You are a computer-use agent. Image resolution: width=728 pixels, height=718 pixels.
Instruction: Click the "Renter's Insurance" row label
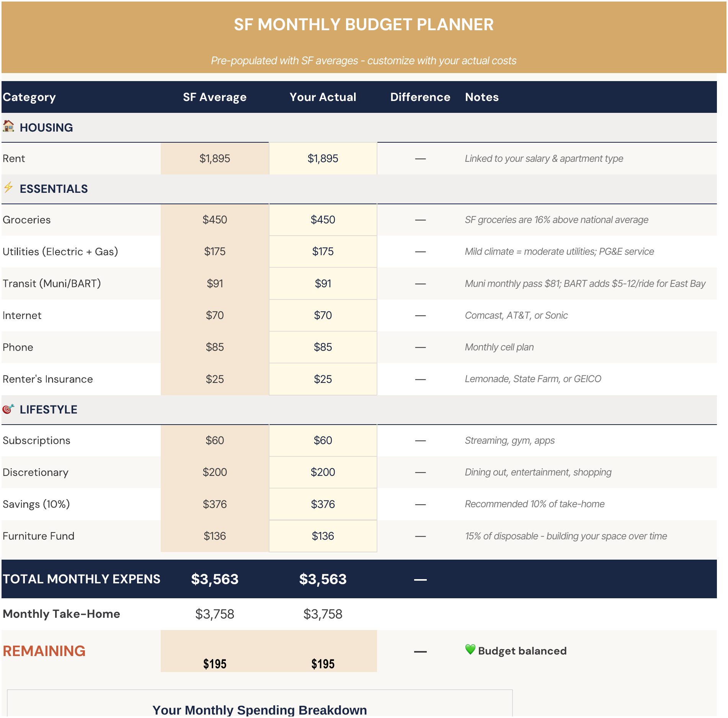48,379
